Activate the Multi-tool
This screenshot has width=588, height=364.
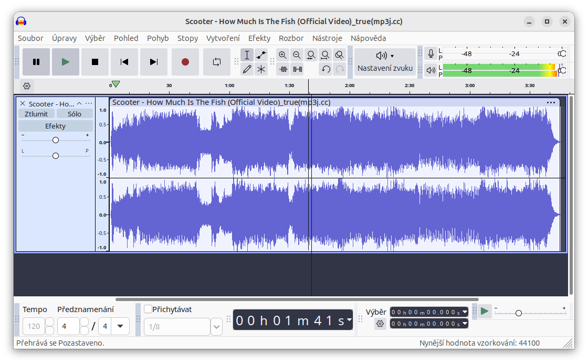coord(261,69)
